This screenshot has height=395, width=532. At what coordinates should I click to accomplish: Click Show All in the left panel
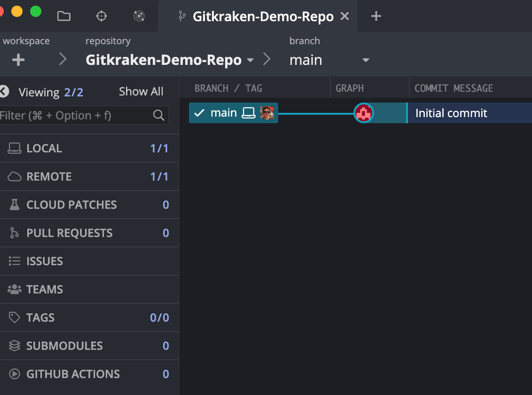141,92
